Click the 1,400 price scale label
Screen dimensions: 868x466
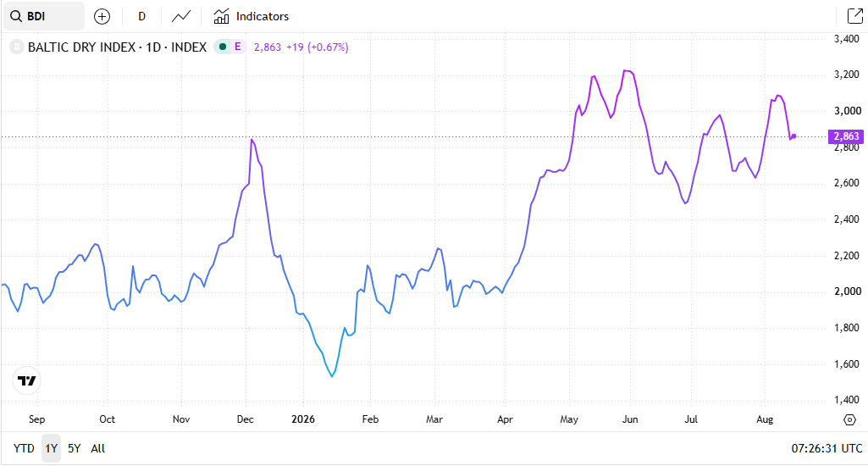[847, 400]
